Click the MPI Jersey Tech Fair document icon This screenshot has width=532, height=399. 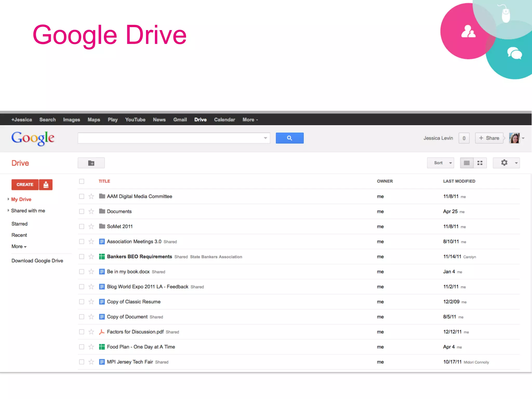(x=102, y=362)
